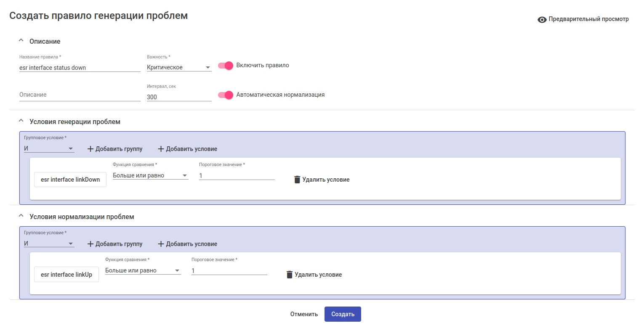Collapse the 'Описание' section
Image resolution: width=644 pixels, height=328 pixels.
click(x=21, y=41)
